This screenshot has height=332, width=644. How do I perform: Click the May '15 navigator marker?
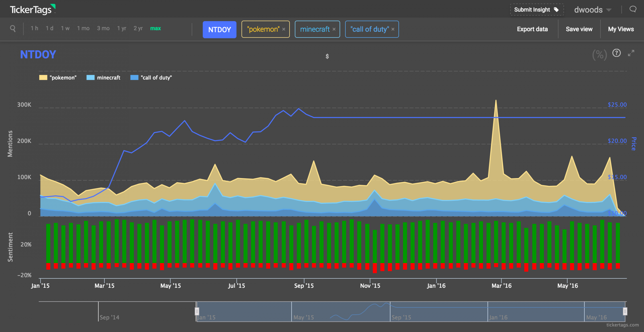pos(303,318)
